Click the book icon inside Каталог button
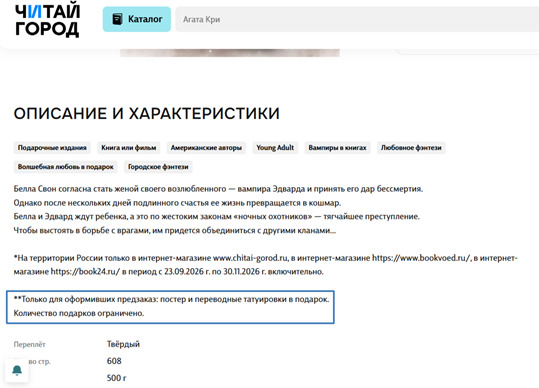This screenshot has width=539, height=388. (x=118, y=19)
